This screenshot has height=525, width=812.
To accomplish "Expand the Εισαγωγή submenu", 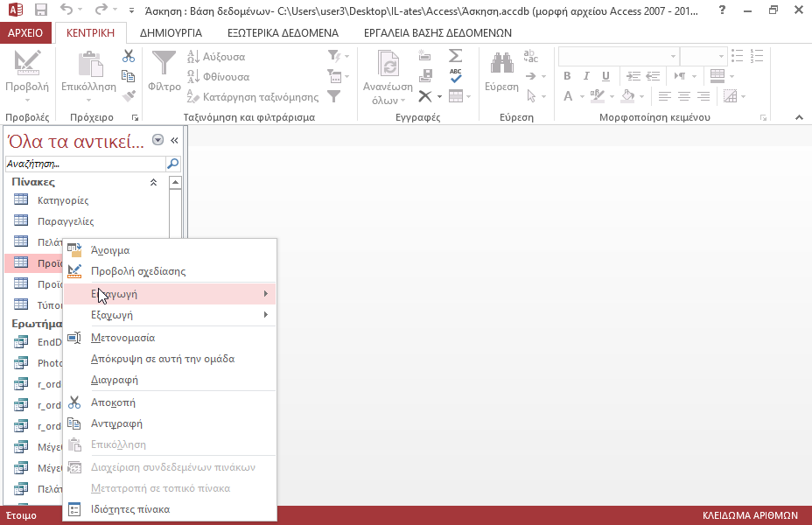I will point(170,294).
